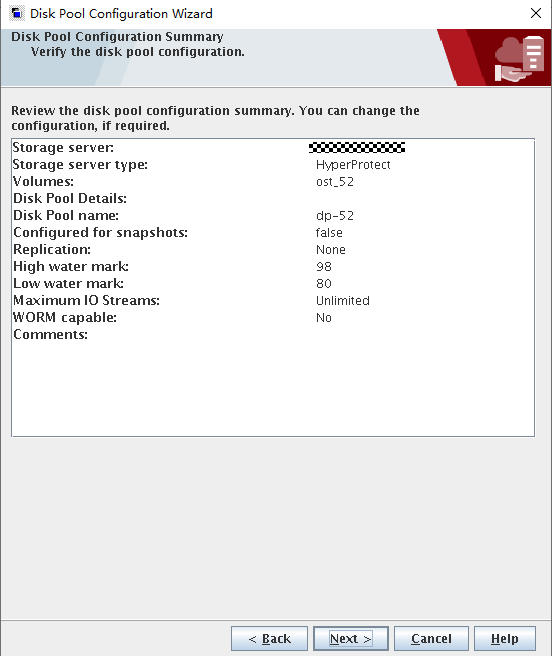
Task: Close the Disk Pool Configuration Wizard window
Action: point(536,13)
